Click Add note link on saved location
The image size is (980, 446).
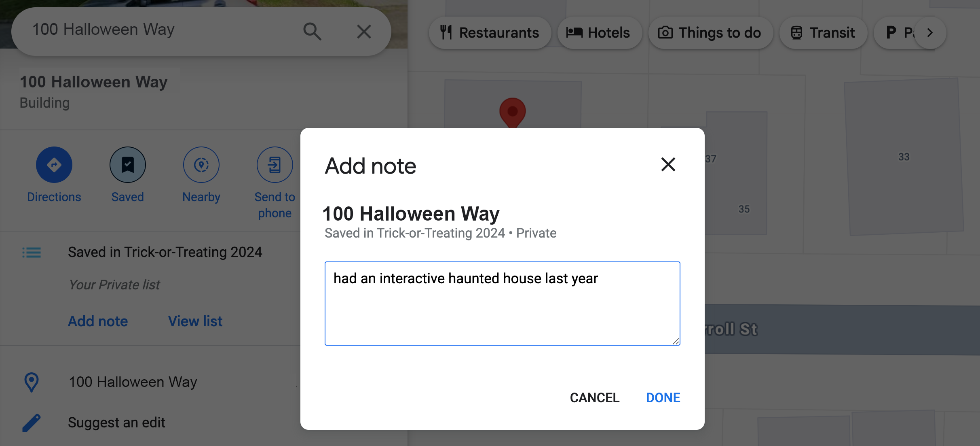[97, 321]
